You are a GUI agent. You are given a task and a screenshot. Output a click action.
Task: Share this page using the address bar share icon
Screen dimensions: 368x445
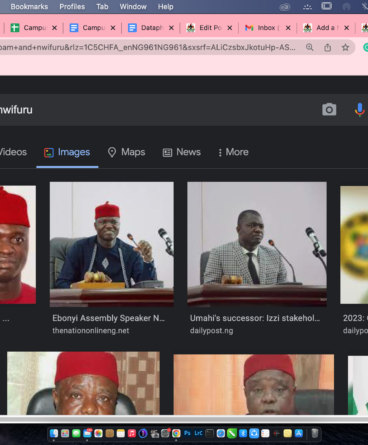pos(328,47)
